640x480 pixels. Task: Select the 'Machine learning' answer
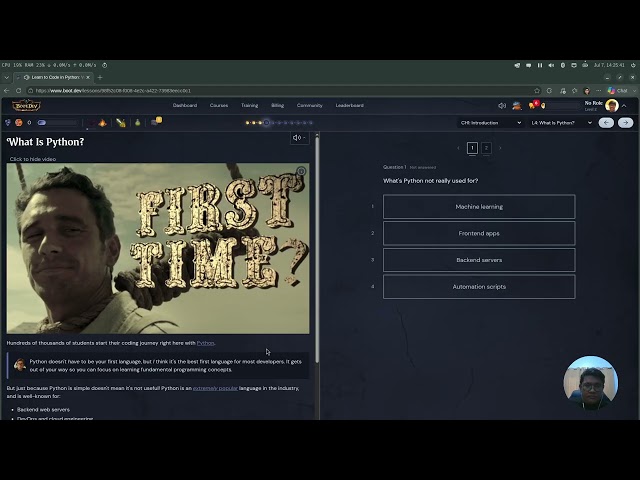coord(479,207)
